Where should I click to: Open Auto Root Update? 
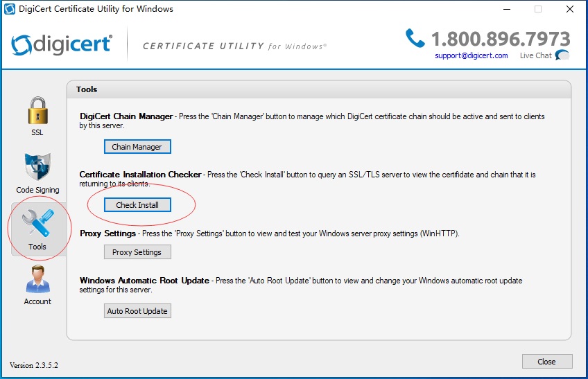point(137,311)
